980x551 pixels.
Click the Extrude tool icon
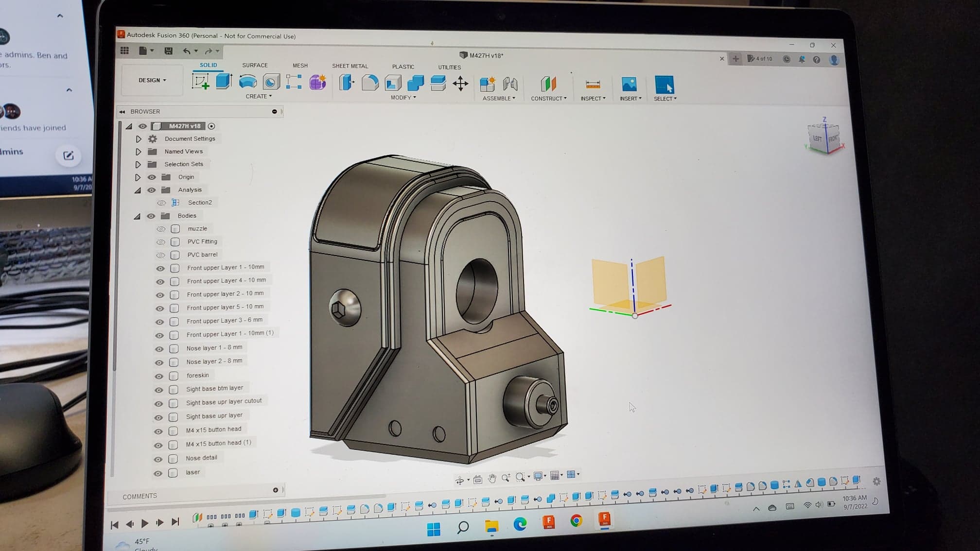click(223, 82)
